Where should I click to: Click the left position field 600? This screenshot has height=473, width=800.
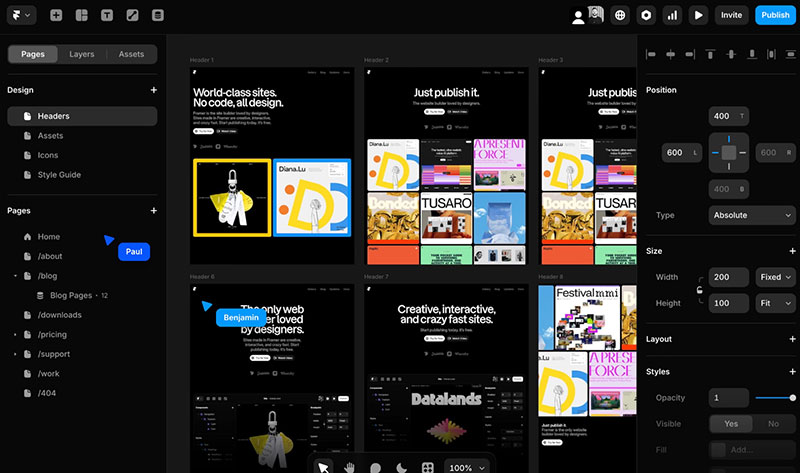[682, 153]
